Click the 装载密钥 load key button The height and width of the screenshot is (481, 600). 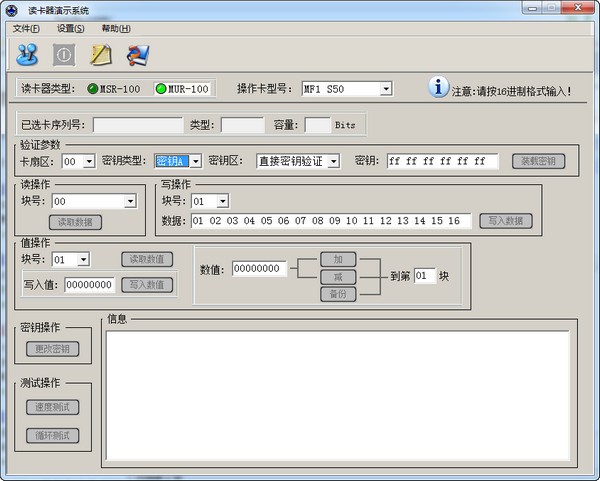(x=538, y=161)
